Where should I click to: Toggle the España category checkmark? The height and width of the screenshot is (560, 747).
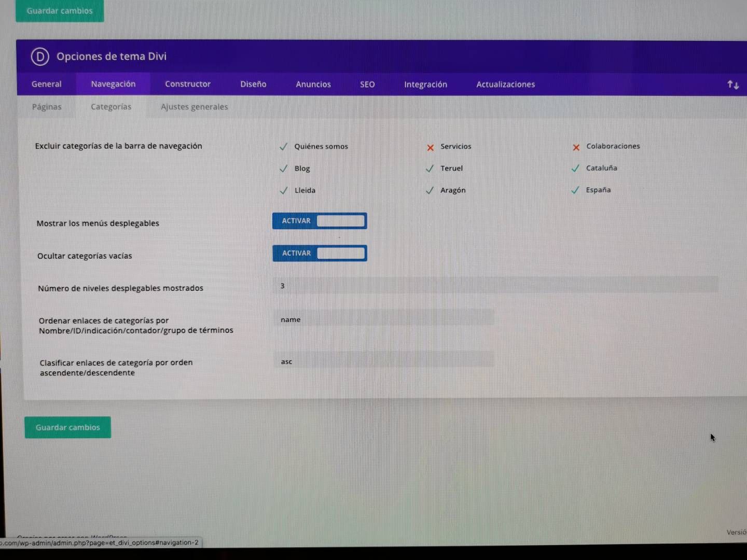click(x=575, y=190)
